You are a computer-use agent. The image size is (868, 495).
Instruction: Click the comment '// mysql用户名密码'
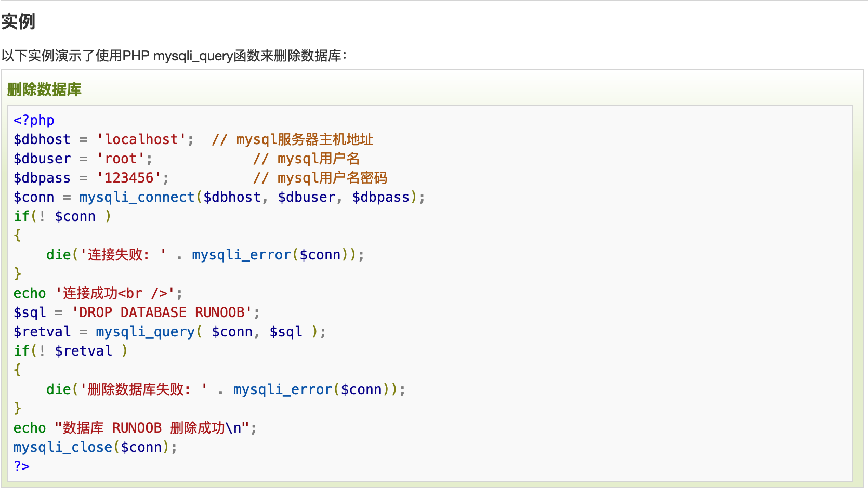click(x=320, y=178)
